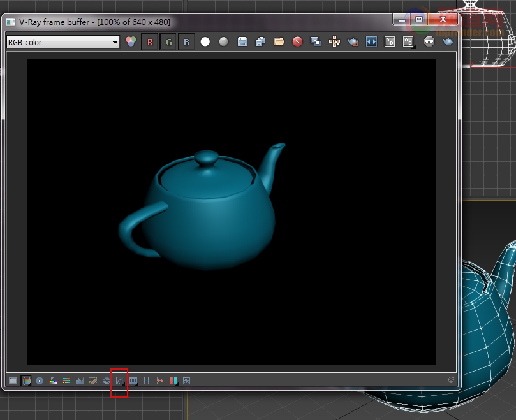Image resolution: width=516 pixels, height=420 pixels.
Task: Toggle display colors in sRGB space
Action: coord(120,381)
